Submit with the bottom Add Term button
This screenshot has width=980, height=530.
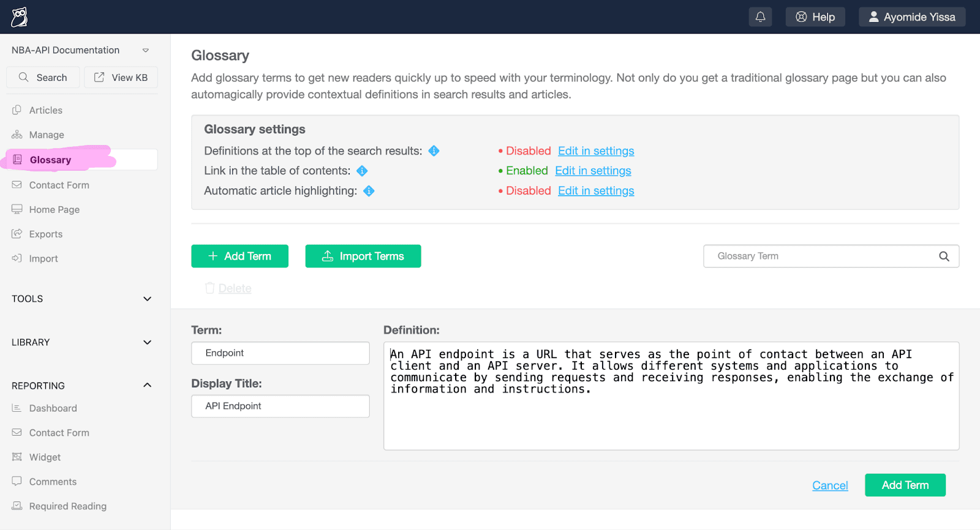pyautogui.click(x=905, y=485)
